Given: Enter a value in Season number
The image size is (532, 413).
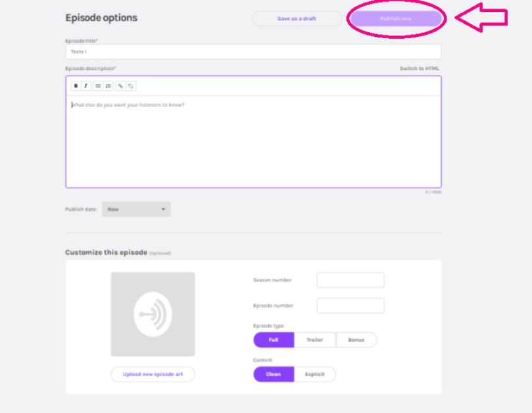Looking at the screenshot, I should coord(351,279).
